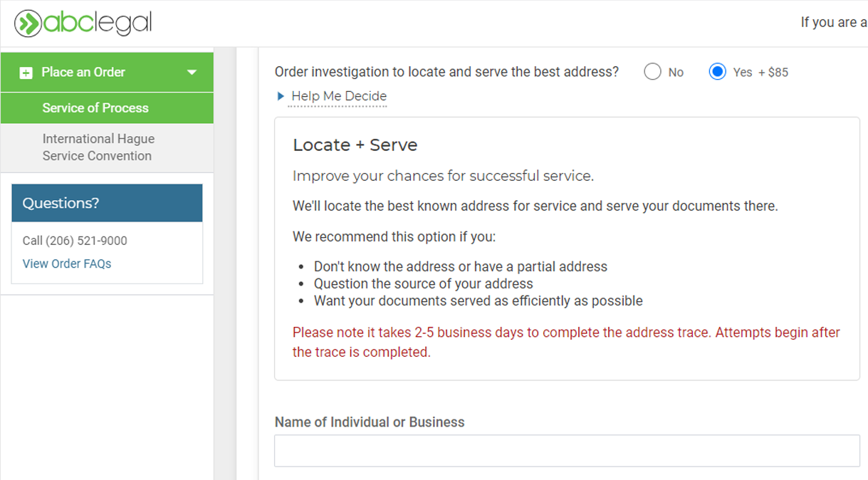The width and height of the screenshot is (868, 480).
Task: Click the ABC Legal logo
Action: click(83, 23)
